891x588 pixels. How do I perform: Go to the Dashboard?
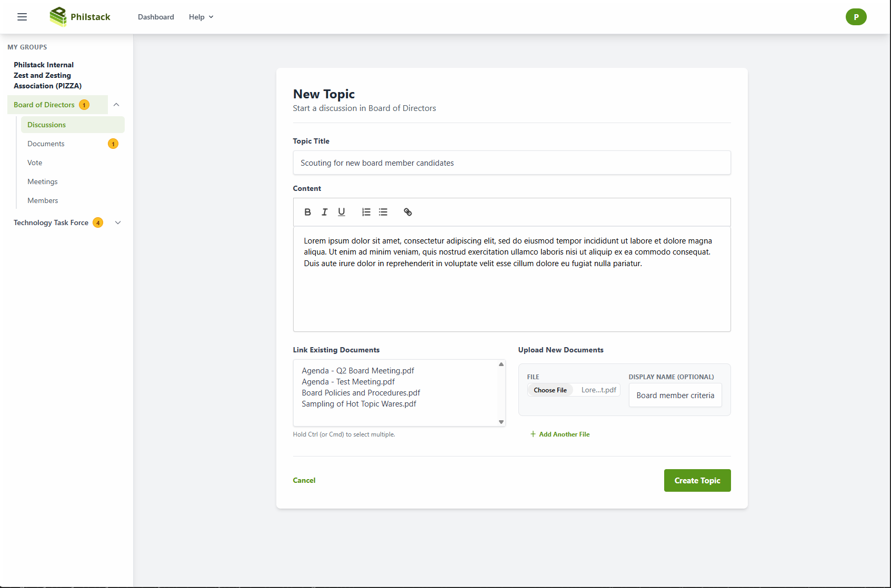(156, 17)
